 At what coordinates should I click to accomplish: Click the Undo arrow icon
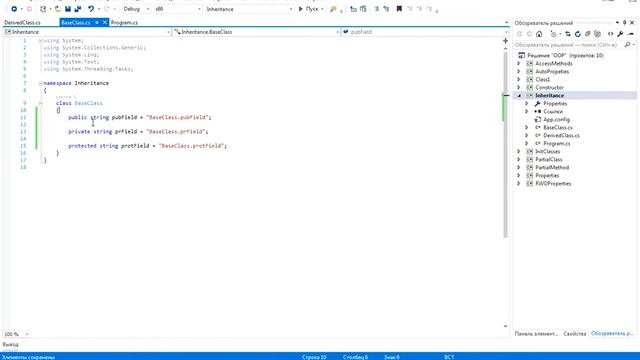[x=91, y=9]
